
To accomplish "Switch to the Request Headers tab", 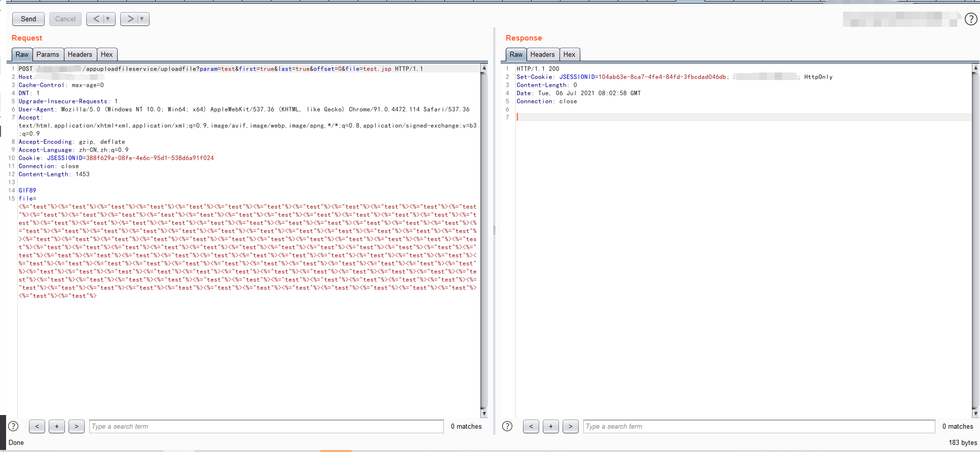I will [80, 54].
